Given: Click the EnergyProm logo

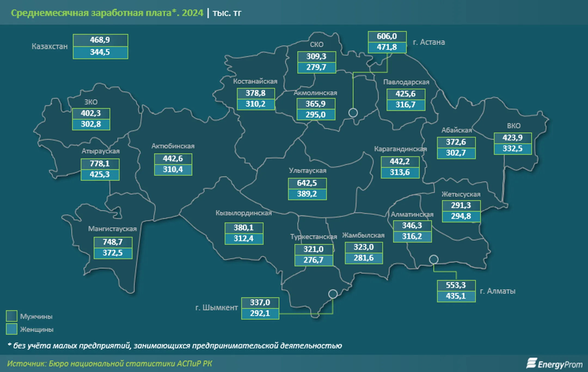Looking at the screenshot, I should click(x=554, y=364).
